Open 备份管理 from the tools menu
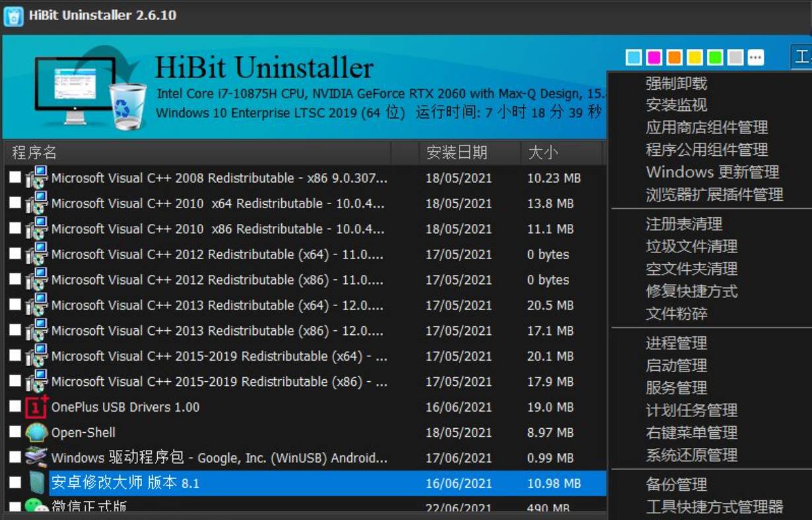 click(x=676, y=484)
